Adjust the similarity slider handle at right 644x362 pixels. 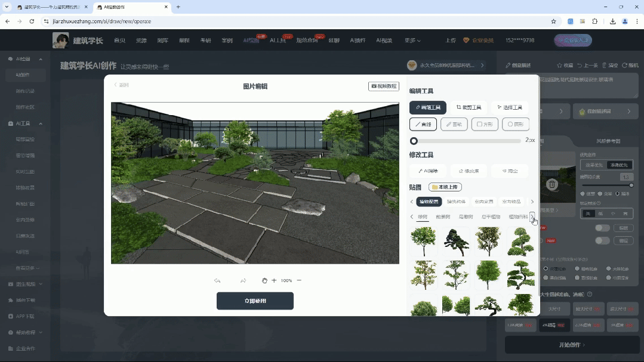pos(631,185)
